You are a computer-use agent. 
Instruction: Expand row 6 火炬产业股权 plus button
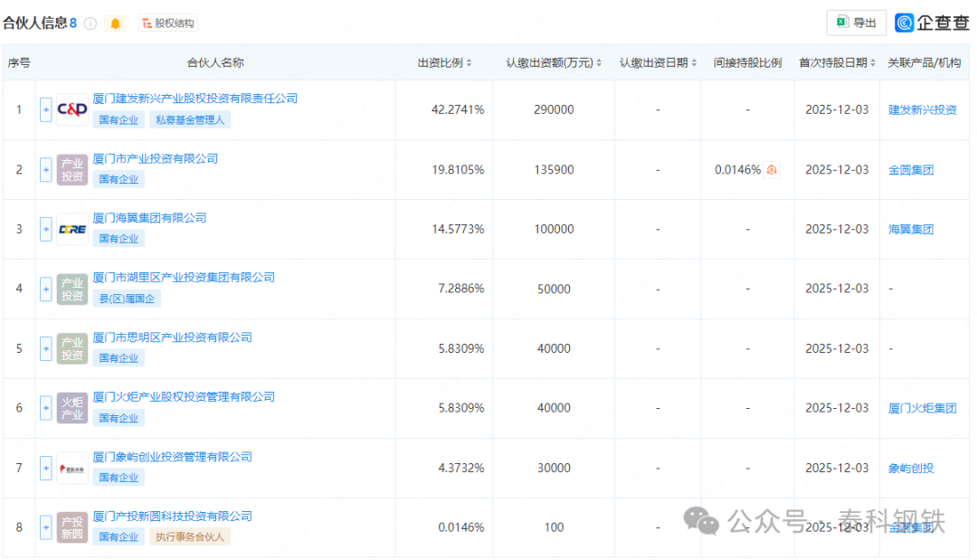pyautogui.click(x=45, y=408)
